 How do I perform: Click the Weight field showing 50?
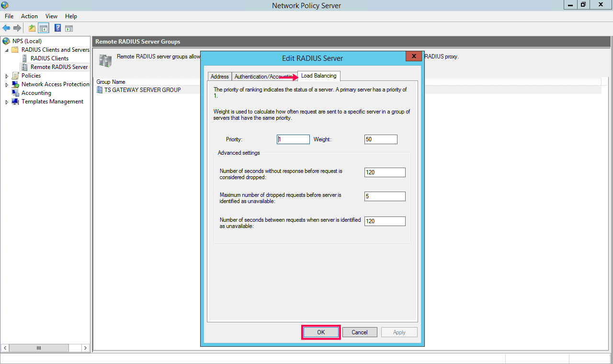click(x=381, y=139)
